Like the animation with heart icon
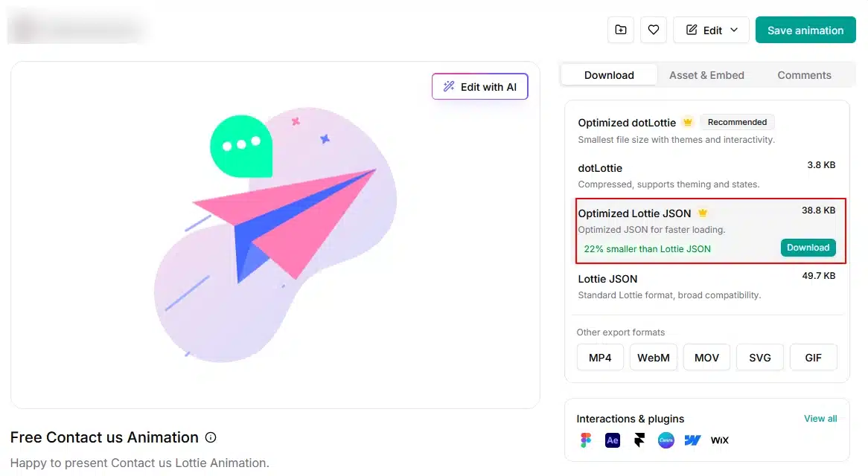The height and width of the screenshot is (476, 868). point(653,30)
